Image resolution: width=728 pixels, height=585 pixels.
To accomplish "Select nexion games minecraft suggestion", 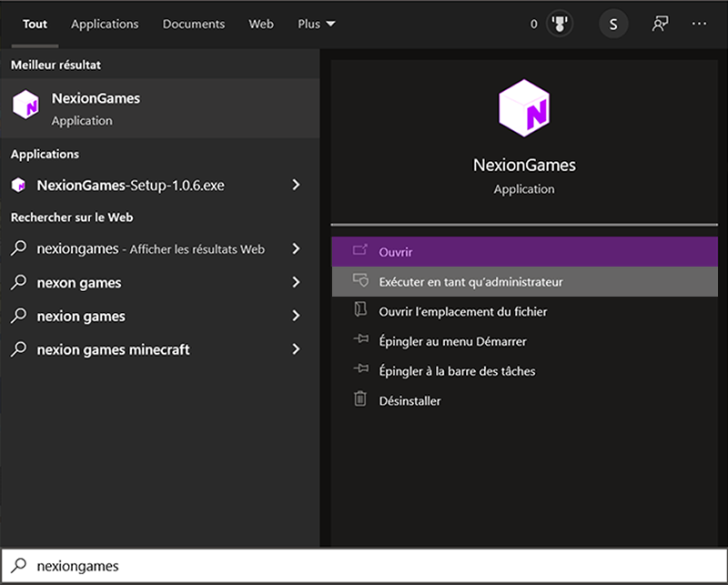I will (160, 349).
